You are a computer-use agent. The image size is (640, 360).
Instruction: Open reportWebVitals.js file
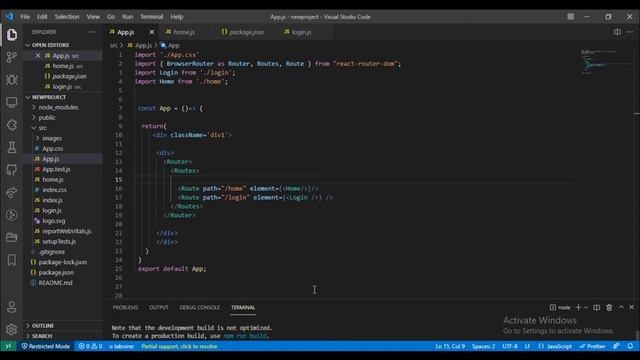(x=67, y=231)
